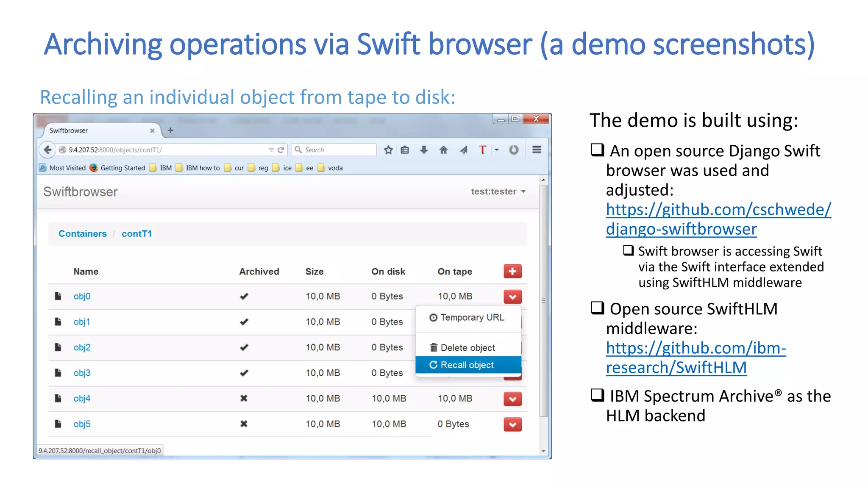This screenshot has height=488, width=868.
Task: Open the obj1 object link
Action: coord(82,322)
